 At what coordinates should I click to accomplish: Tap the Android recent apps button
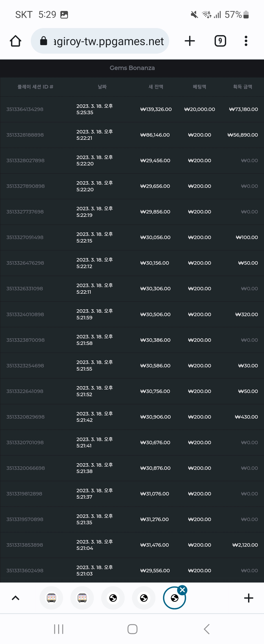point(59,629)
